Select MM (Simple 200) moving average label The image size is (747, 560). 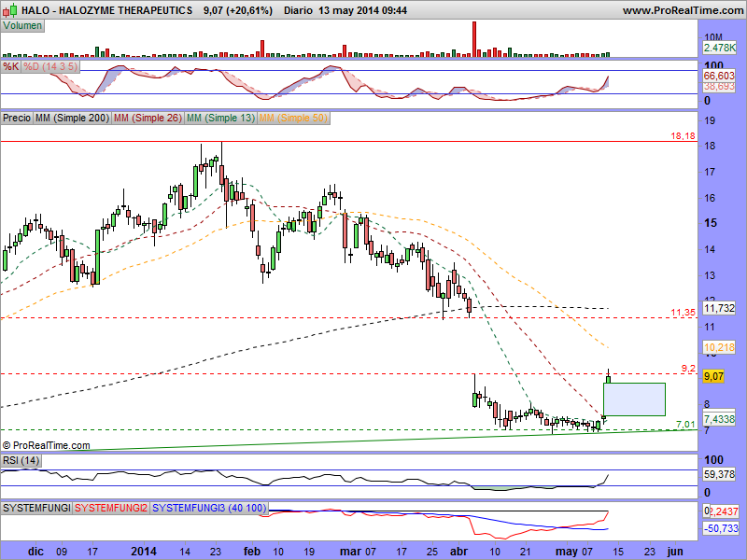pyautogui.click(x=72, y=118)
